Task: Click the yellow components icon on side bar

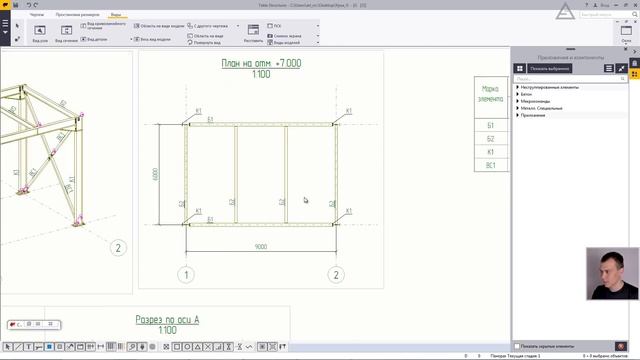Action: (635, 74)
